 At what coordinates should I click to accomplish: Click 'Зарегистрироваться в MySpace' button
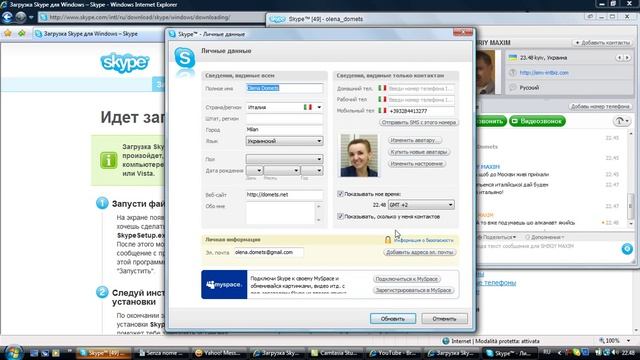pos(413,290)
